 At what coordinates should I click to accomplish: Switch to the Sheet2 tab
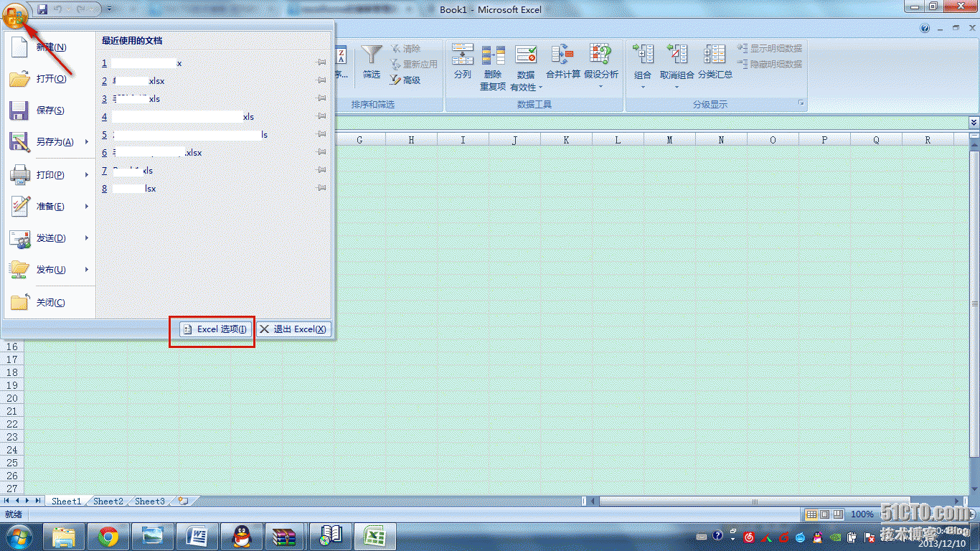click(x=108, y=501)
